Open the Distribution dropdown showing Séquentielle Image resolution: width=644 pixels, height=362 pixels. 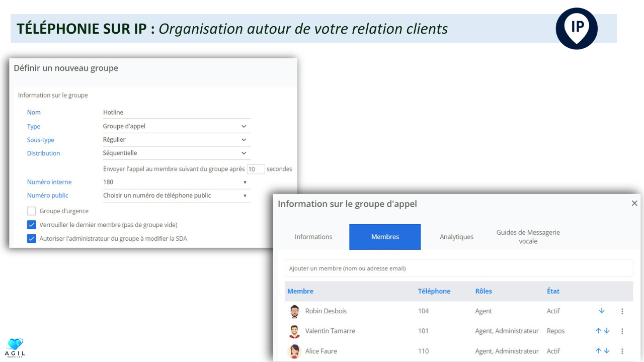click(177, 153)
